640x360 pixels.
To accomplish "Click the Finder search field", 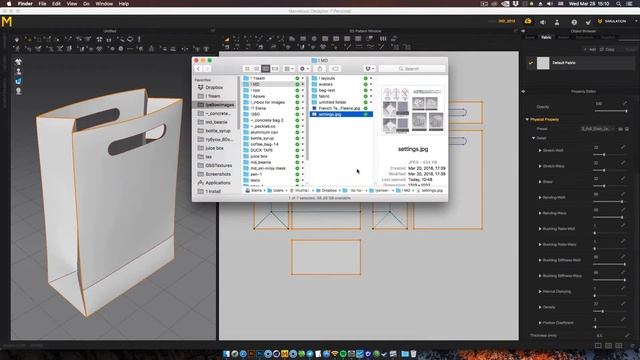I will click(x=411, y=69).
